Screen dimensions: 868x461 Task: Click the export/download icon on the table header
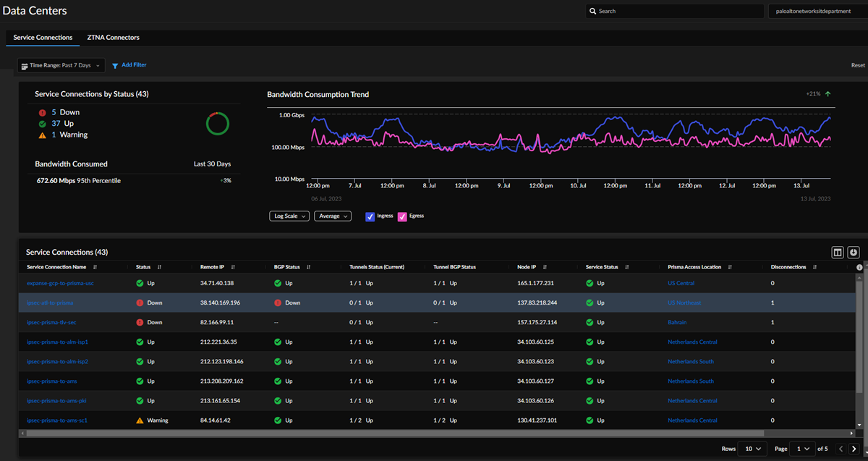[x=854, y=252]
